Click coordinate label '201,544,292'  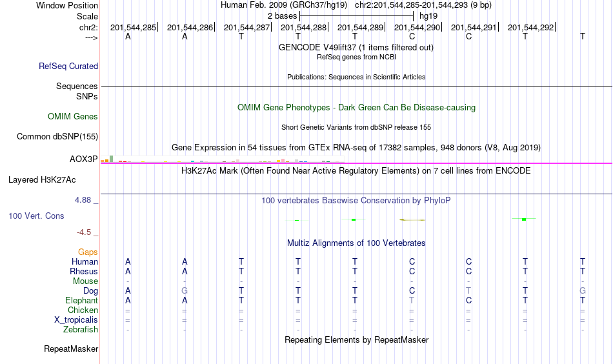coord(531,27)
